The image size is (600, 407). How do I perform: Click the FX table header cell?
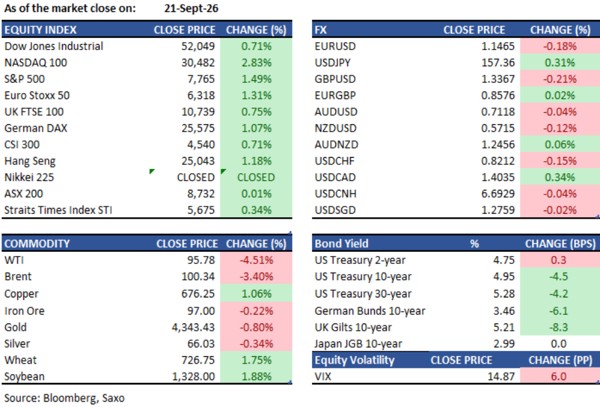(321, 30)
